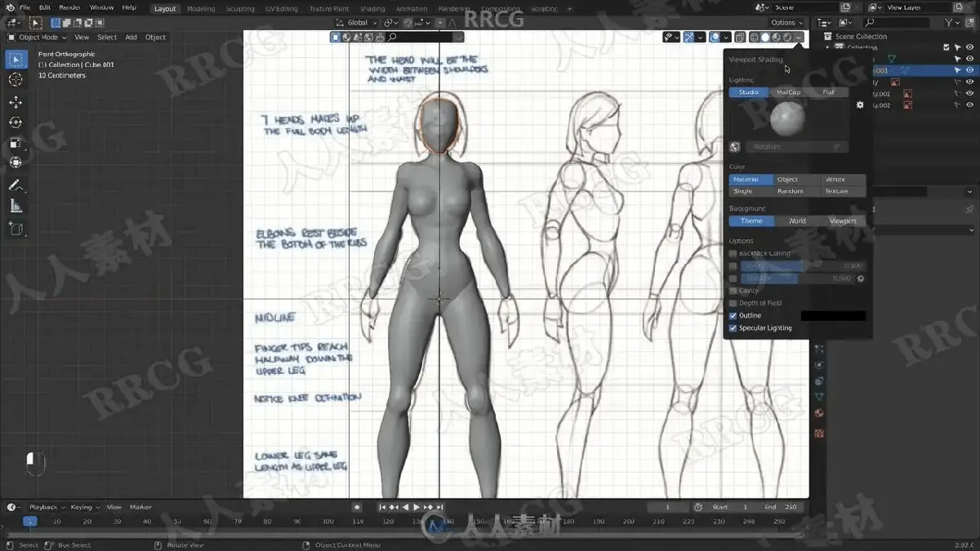Select the Annotate tool

[16, 185]
